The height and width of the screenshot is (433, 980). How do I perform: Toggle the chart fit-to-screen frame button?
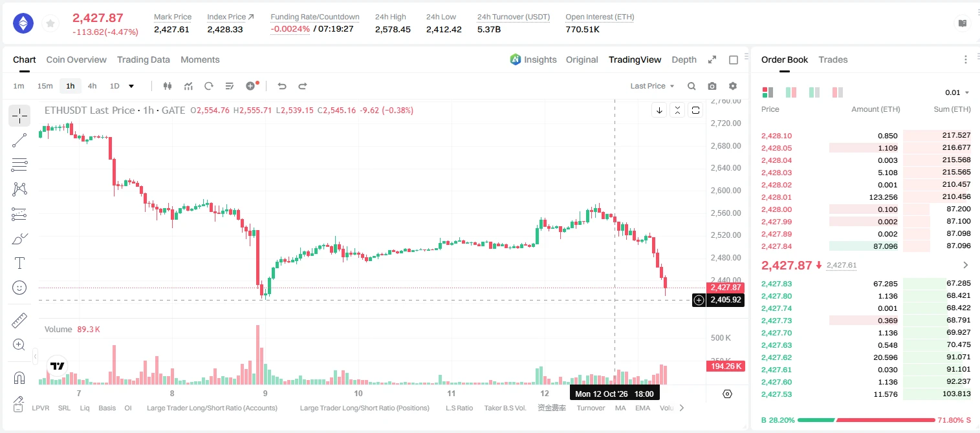(695, 110)
